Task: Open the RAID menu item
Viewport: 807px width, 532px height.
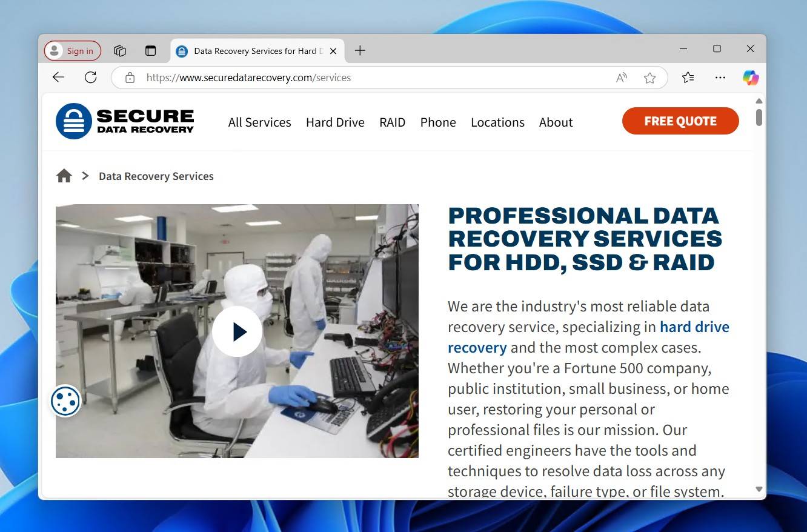Action: (392, 122)
